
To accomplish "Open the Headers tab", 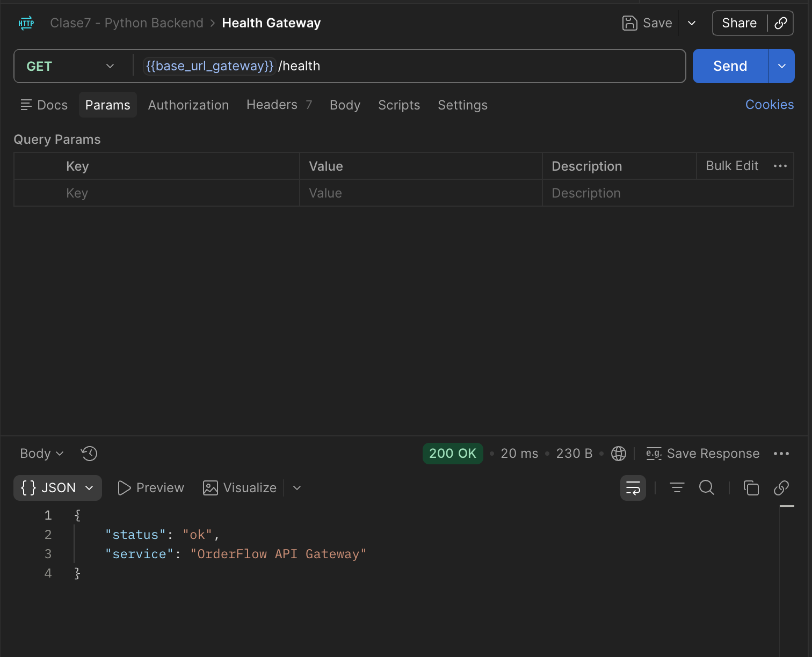I will 279,105.
